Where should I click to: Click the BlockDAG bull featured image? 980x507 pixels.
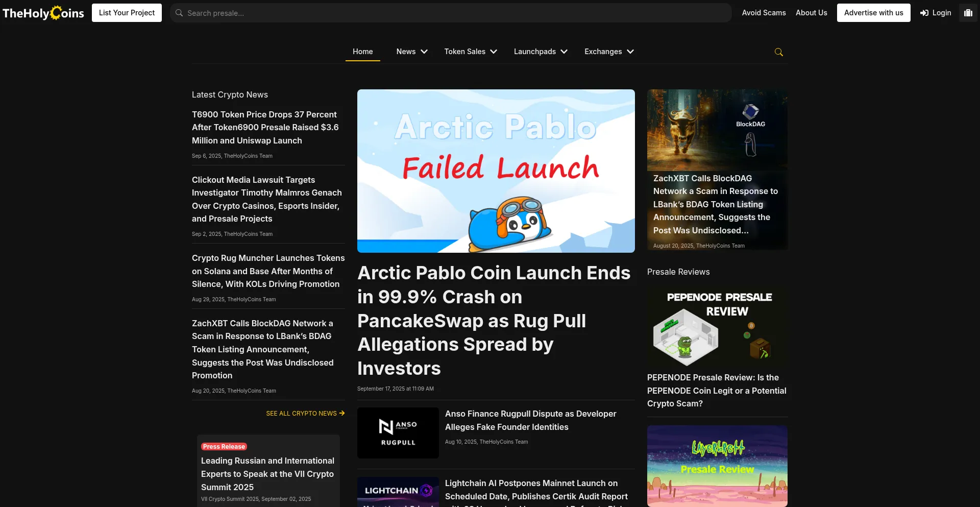click(x=717, y=130)
